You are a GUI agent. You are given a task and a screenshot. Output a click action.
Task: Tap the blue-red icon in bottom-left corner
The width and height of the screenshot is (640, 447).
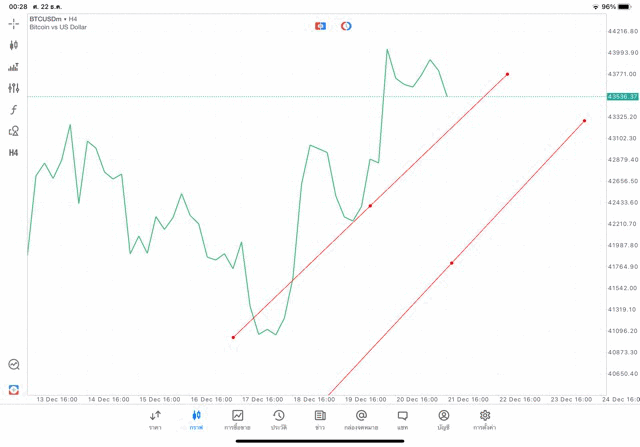pos(14,390)
